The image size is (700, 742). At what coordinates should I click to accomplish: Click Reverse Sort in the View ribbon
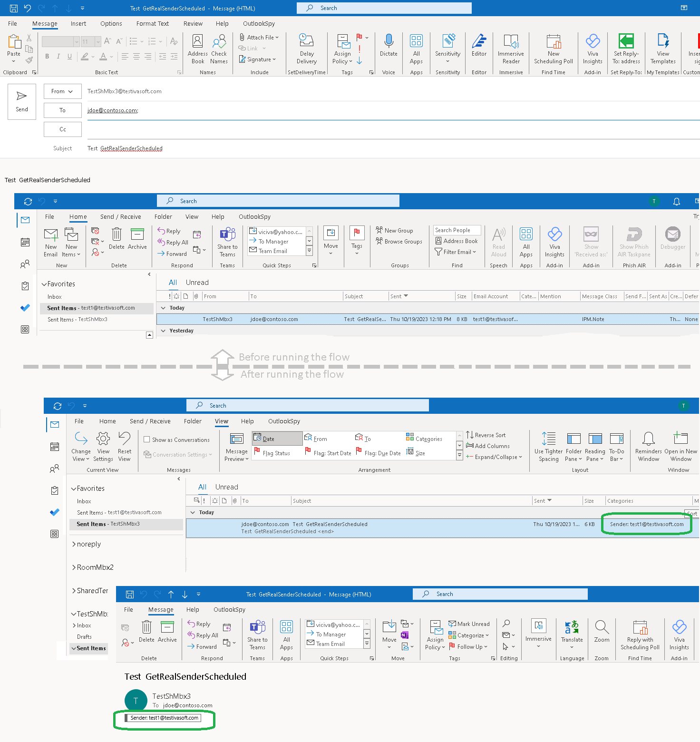pyautogui.click(x=486, y=435)
